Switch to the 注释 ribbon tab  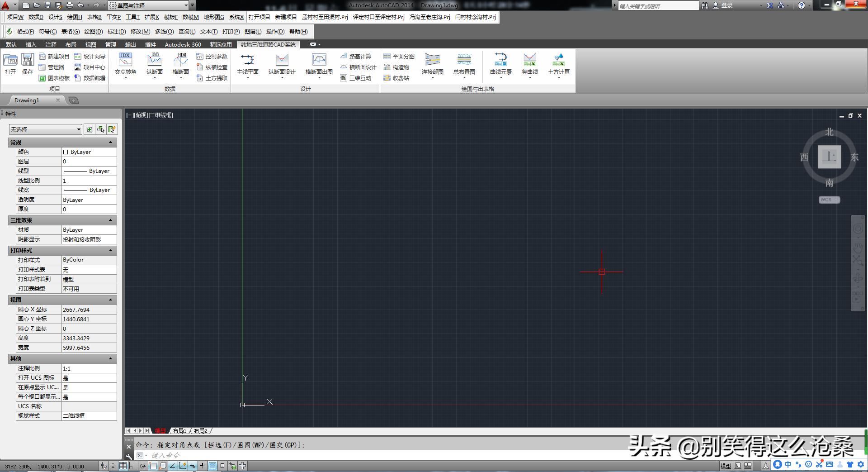click(51, 44)
